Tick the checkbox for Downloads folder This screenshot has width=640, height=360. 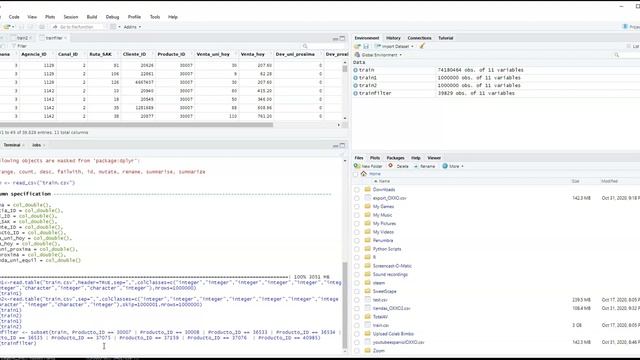pos(357,190)
